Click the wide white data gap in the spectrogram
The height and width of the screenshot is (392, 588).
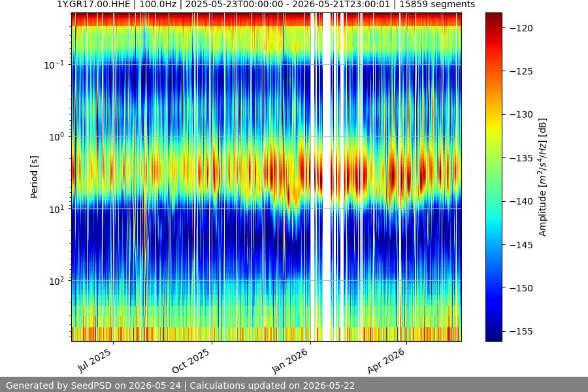click(327, 177)
